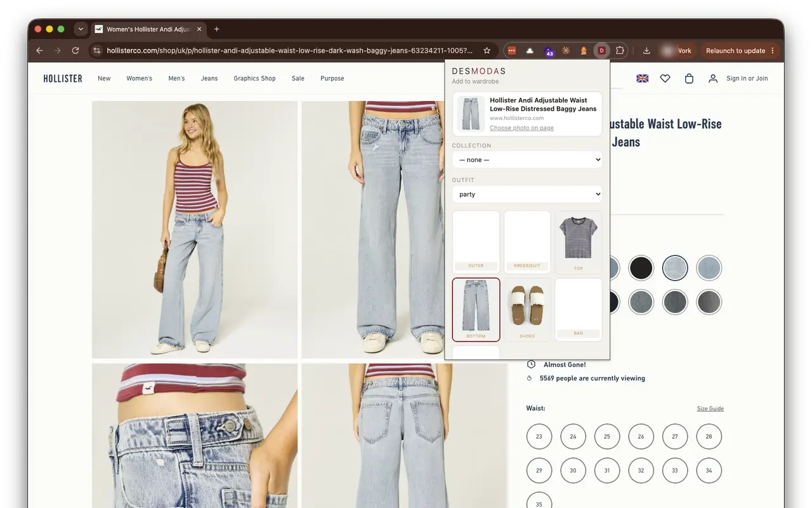This screenshot has width=812, height=508.
Task: Open the Women's menu
Action: (140, 79)
